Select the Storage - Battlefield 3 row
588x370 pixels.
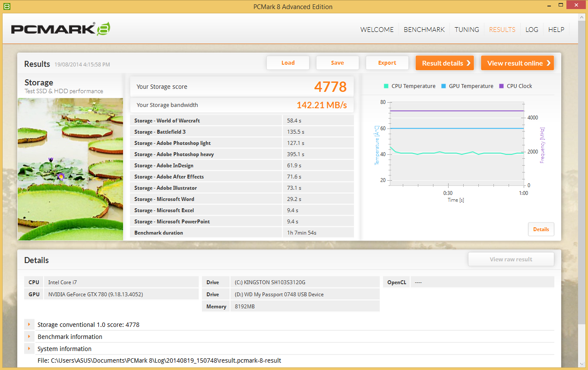[x=242, y=132]
